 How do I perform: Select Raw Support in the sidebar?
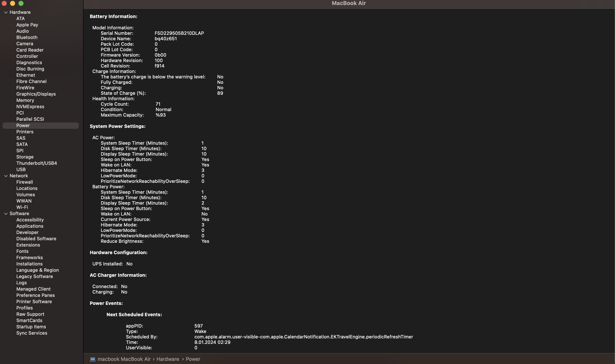[x=30, y=315]
